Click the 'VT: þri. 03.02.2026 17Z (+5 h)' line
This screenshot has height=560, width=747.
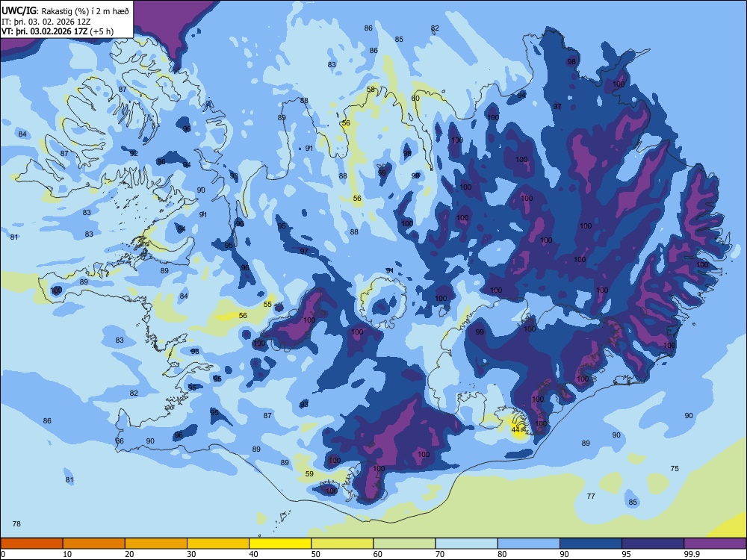[x=58, y=31]
